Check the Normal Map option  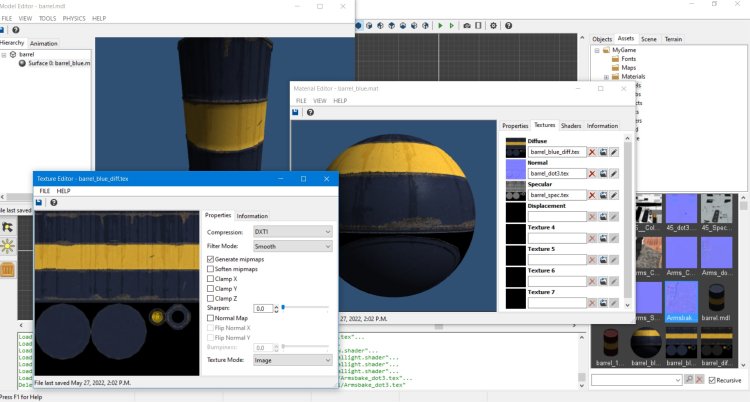[210, 318]
